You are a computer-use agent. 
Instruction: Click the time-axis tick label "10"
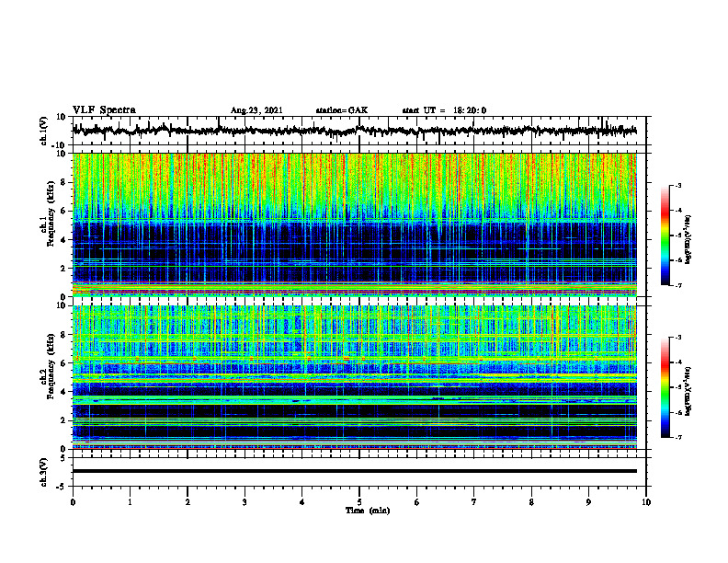tap(646, 502)
